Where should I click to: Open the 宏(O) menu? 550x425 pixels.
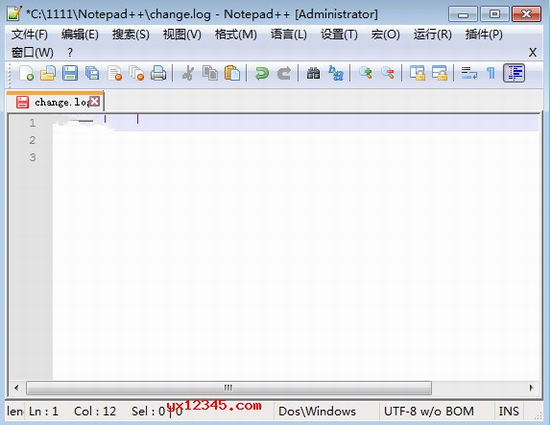[385, 34]
